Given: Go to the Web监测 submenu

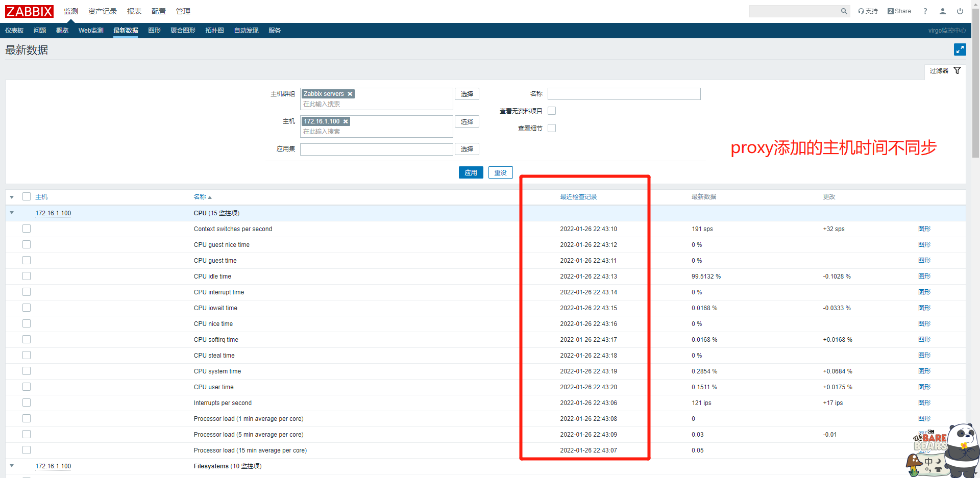Looking at the screenshot, I should point(91,31).
